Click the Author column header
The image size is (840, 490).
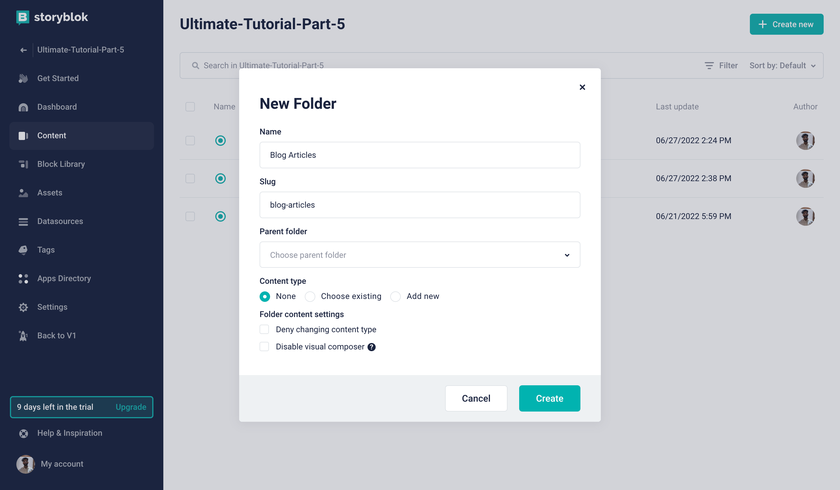[x=805, y=107]
